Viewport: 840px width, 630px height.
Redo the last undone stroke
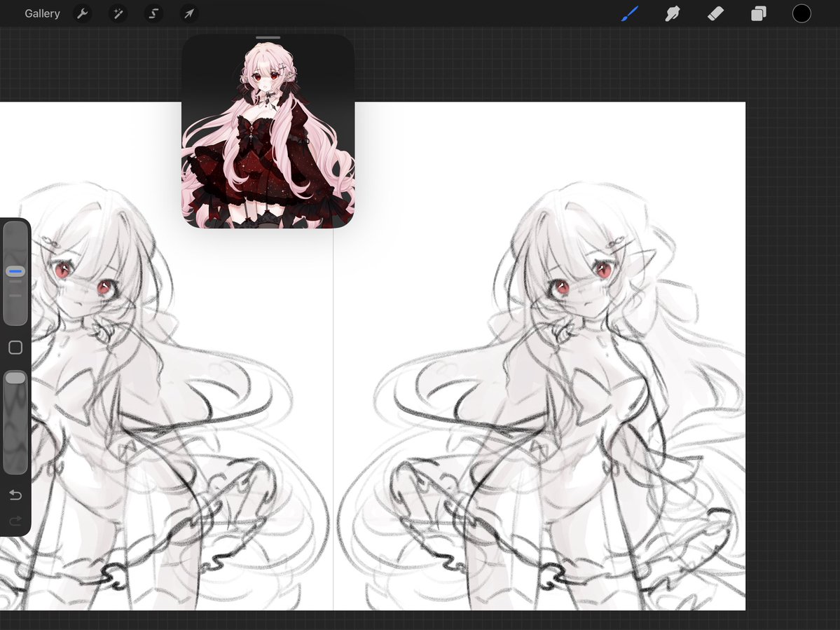[15, 521]
